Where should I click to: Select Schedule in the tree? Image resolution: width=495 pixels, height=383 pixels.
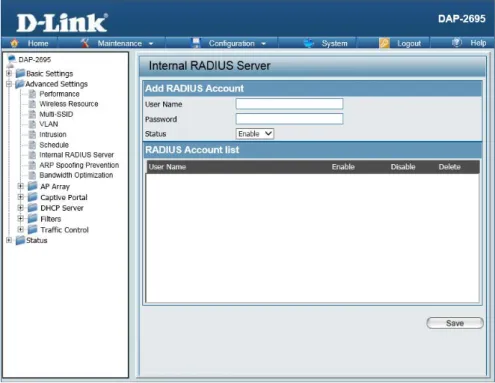[x=54, y=145]
